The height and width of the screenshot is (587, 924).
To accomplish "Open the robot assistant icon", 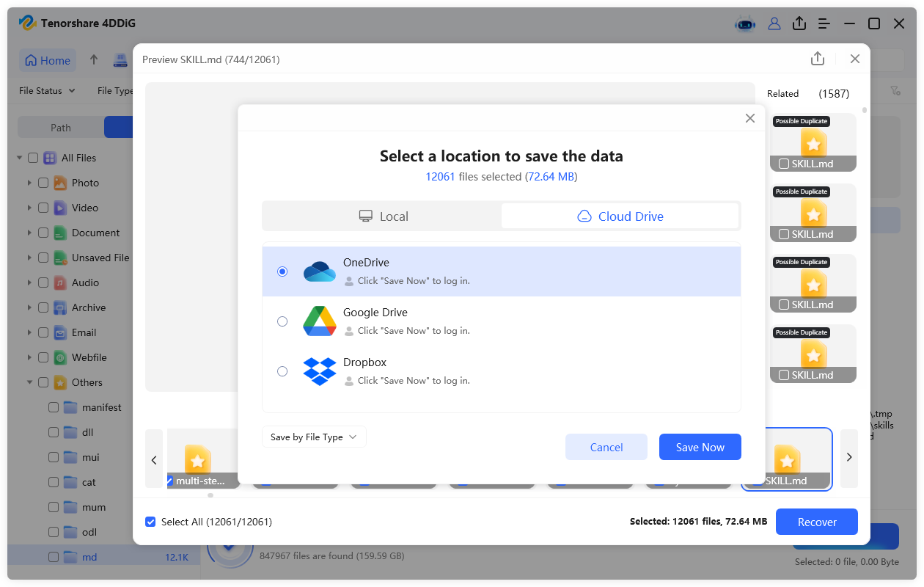I will [745, 23].
